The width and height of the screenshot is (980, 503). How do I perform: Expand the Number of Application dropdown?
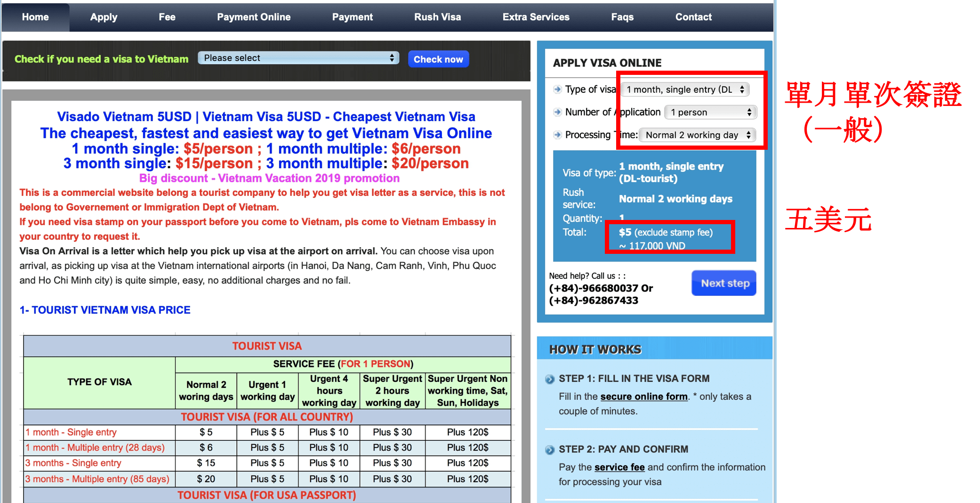tap(710, 112)
